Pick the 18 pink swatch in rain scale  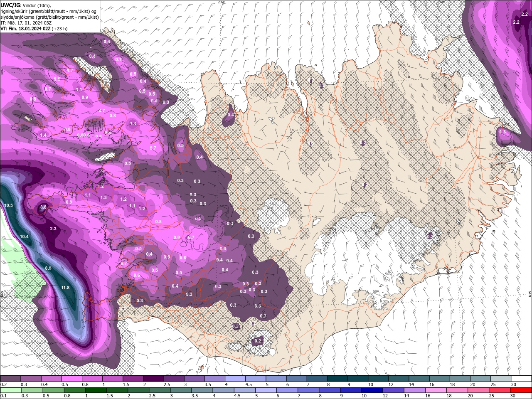coord(458,390)
